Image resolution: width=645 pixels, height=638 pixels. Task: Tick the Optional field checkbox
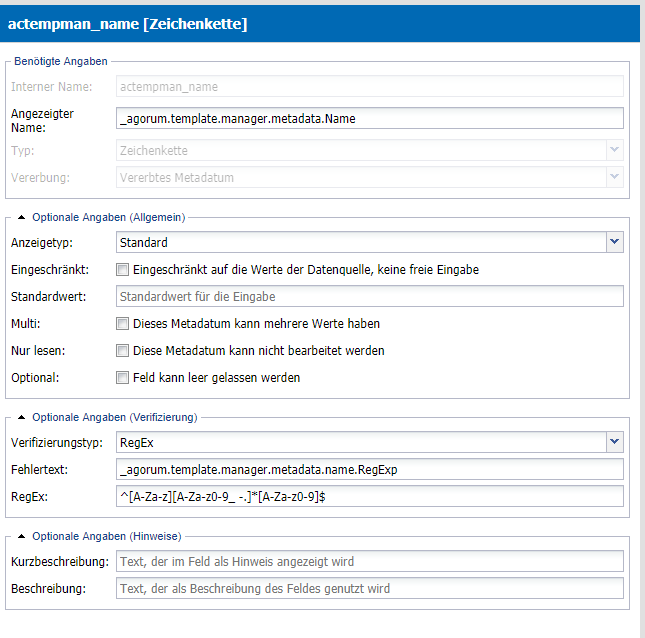[122, 377]
